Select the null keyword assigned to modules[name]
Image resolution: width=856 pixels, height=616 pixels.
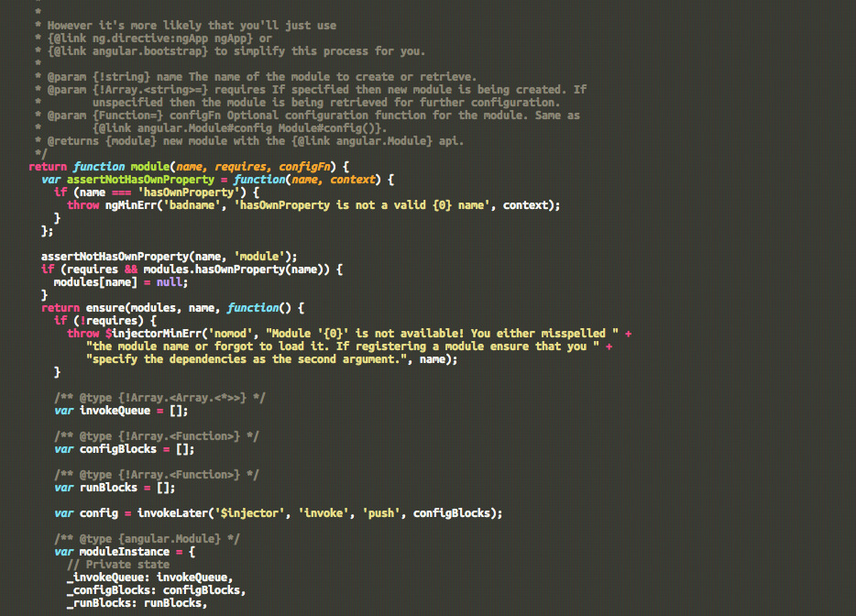click(169, 281)
